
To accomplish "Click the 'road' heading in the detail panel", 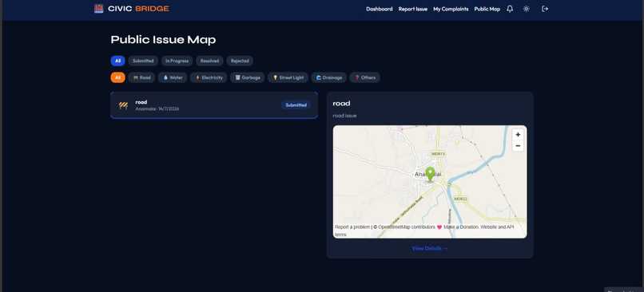I will [x=341, y=104].
